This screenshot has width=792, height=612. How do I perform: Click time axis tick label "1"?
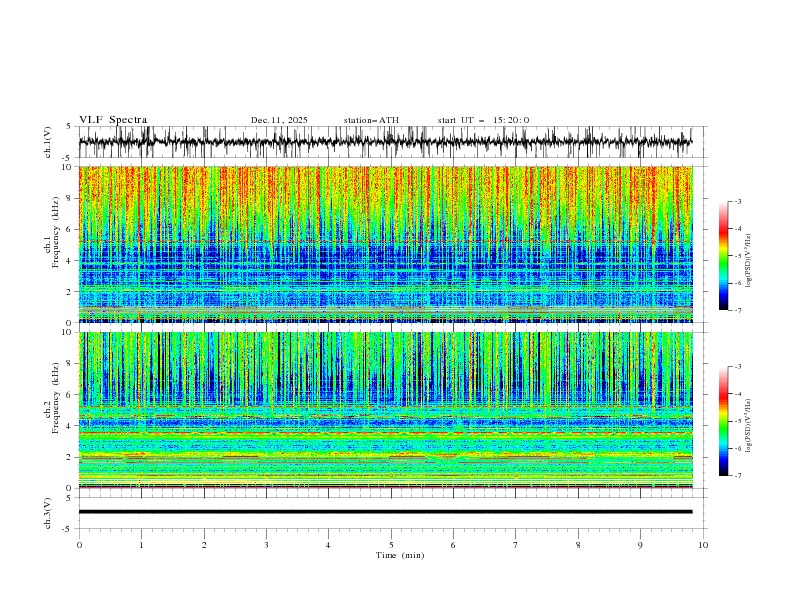coord(141,545)
